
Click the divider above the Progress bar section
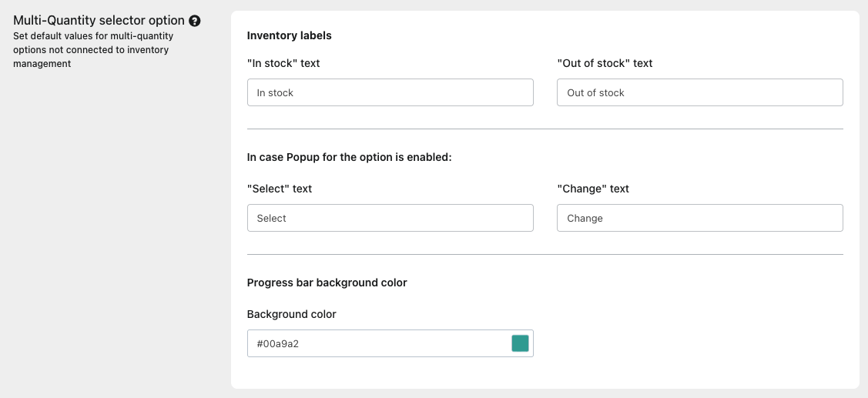click(545, 254)
